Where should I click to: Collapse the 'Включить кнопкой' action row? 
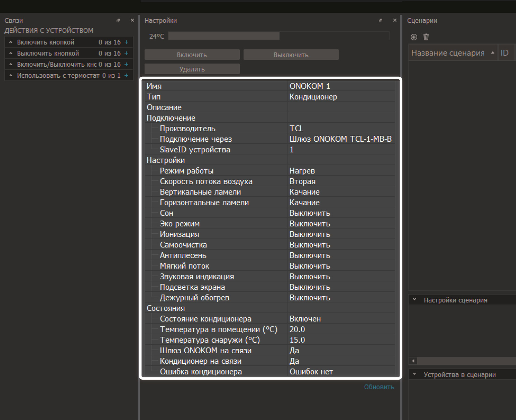11,42
